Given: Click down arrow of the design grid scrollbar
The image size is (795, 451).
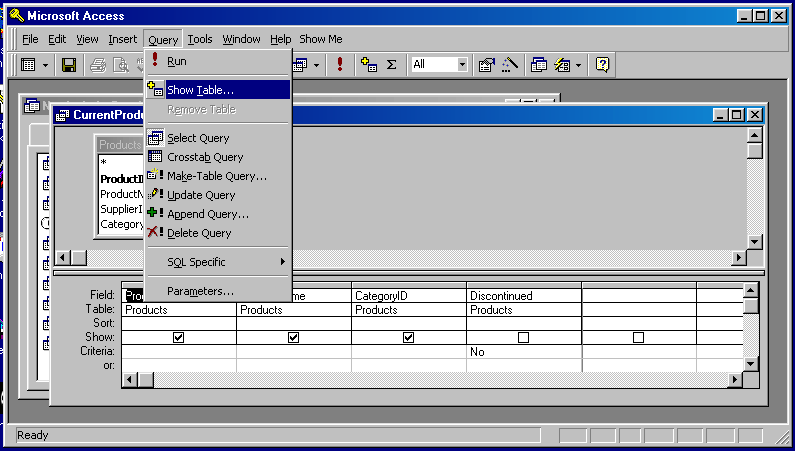Looking at the screenshot, I should pyautogui.click(x=750, y=364).
